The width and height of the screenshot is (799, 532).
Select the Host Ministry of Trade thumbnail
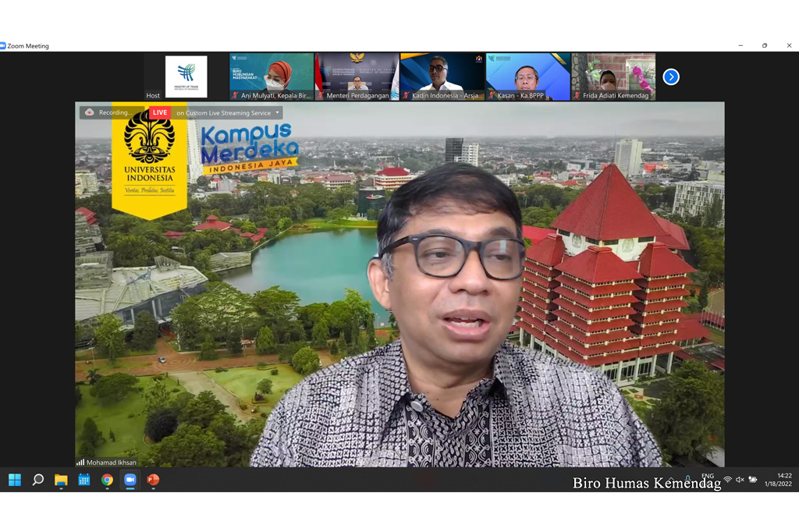186,76
